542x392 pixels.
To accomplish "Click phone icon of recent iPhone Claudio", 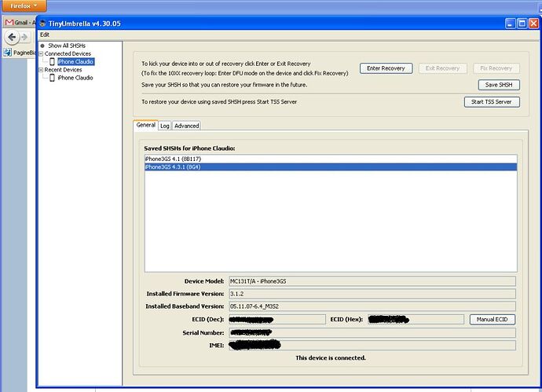I will (52, 78).
